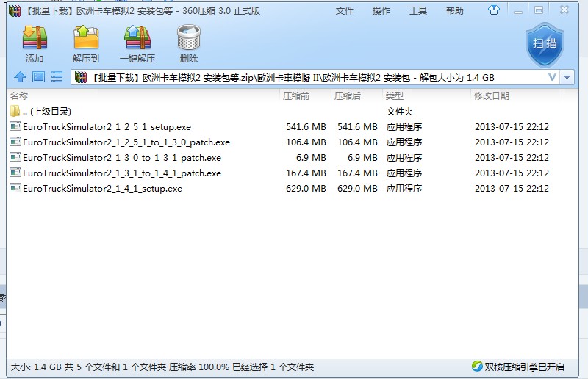Click icon of EuroTruckSimulator2_1_2_5_1_setup.exe

pos(15,126)
